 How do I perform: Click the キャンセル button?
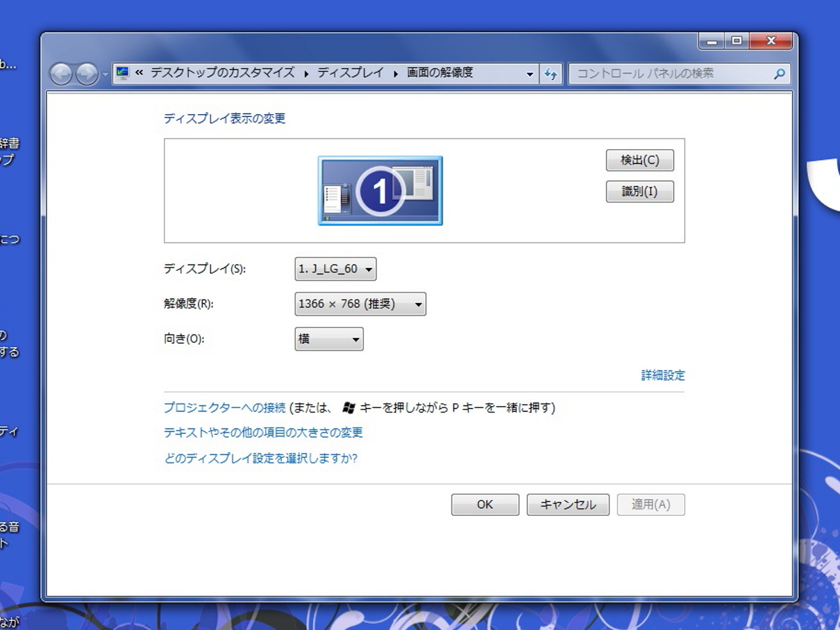point(568,505)
